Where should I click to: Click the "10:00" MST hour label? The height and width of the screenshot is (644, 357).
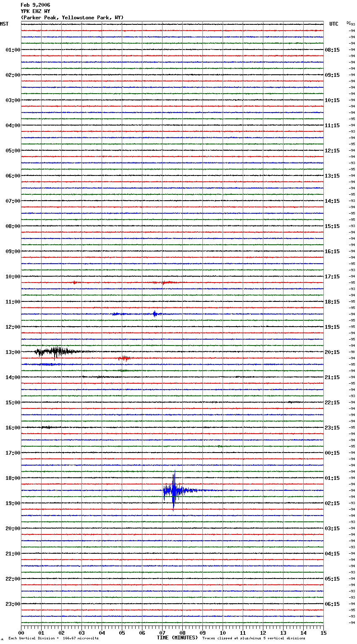pyautogui.click(x=13, y=277)
